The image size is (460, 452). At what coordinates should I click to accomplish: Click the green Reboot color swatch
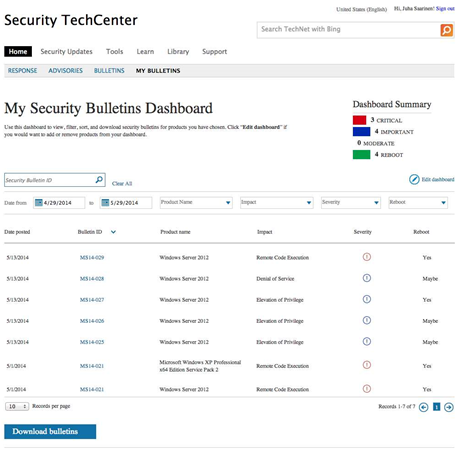361,155
